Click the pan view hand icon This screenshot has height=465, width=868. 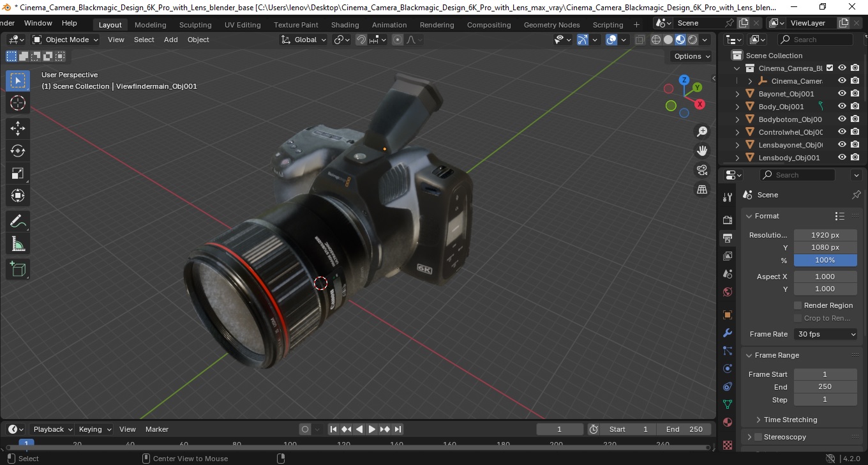tap(702, 151)
